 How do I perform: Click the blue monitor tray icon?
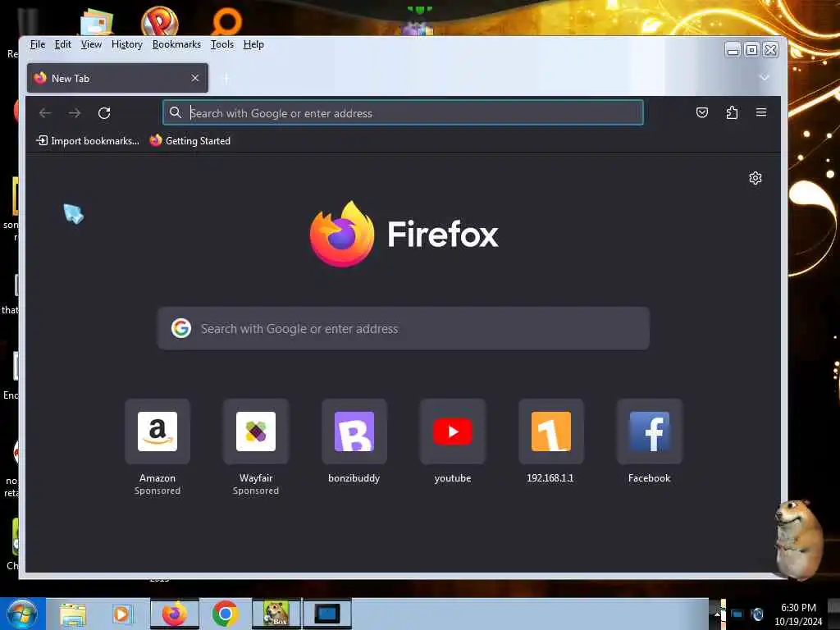tap(737, 614)
